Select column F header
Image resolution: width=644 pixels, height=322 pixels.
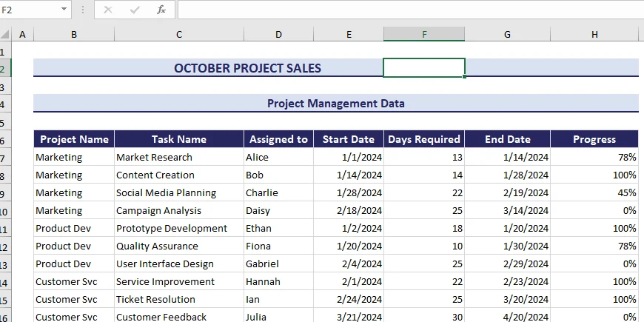(424, 35)
